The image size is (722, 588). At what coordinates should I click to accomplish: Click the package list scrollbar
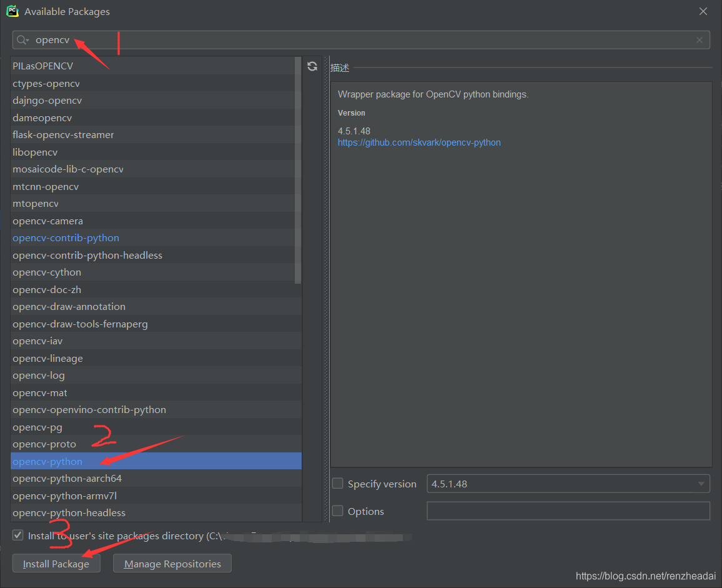point(298,170)
